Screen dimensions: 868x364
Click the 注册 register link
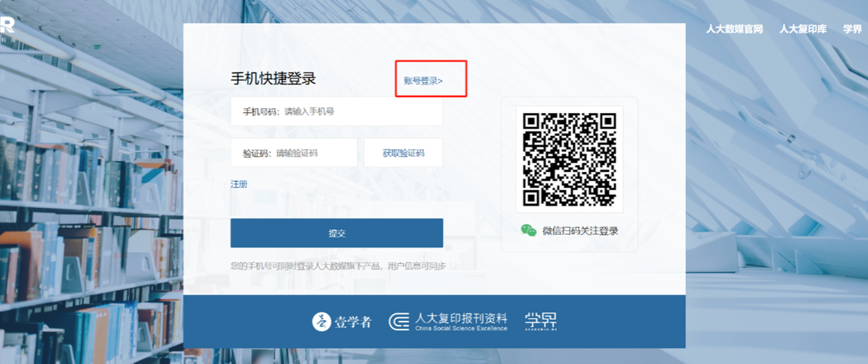point(239,184)
